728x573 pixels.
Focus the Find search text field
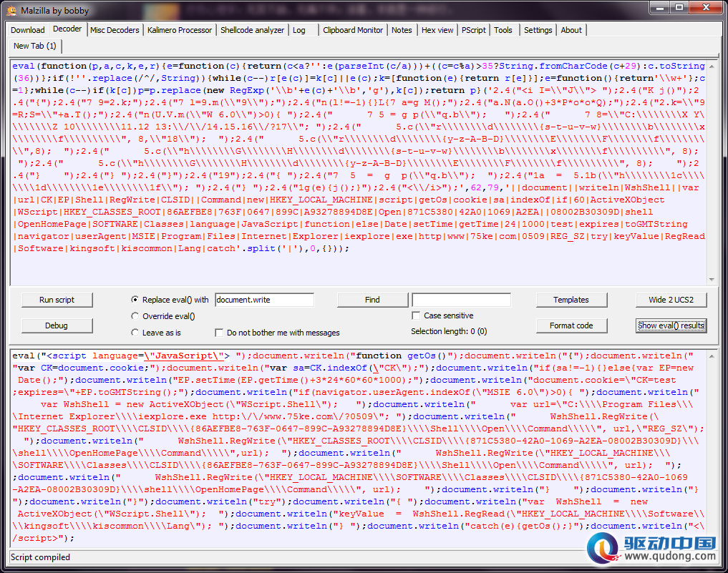click(461, 300)
